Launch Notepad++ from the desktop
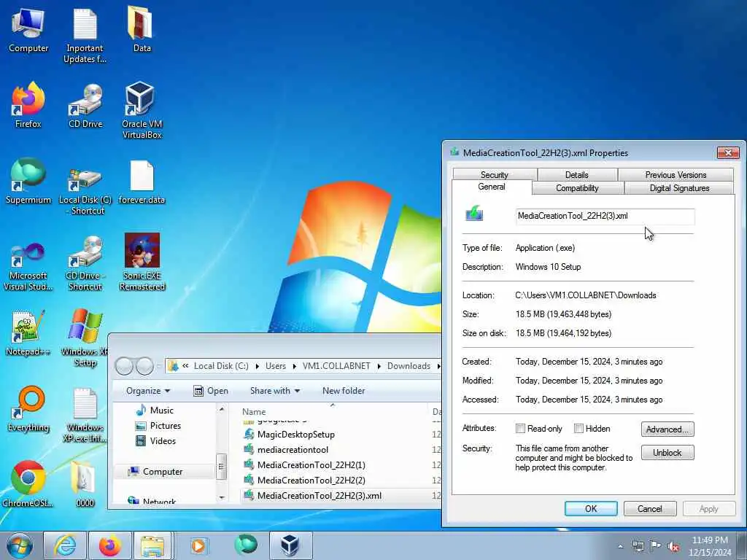The height and width of the screenshot is (560, 747). 28,332
